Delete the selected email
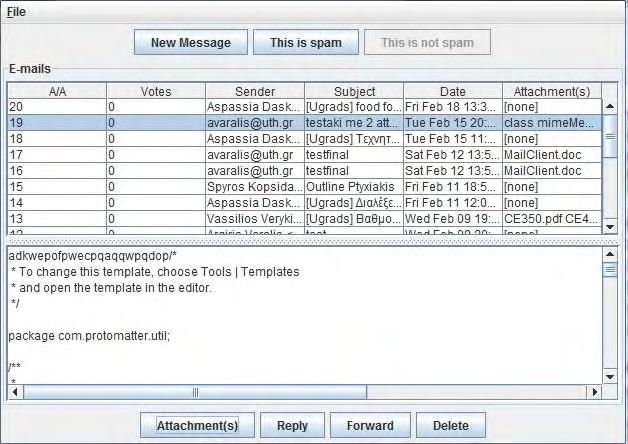The width and height of the screenshot is (628, 444). point(451,425)
